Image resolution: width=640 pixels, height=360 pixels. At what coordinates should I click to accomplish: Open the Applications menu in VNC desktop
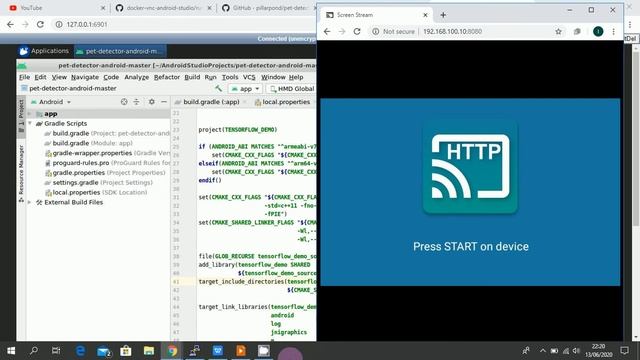[x=44, y=51]
